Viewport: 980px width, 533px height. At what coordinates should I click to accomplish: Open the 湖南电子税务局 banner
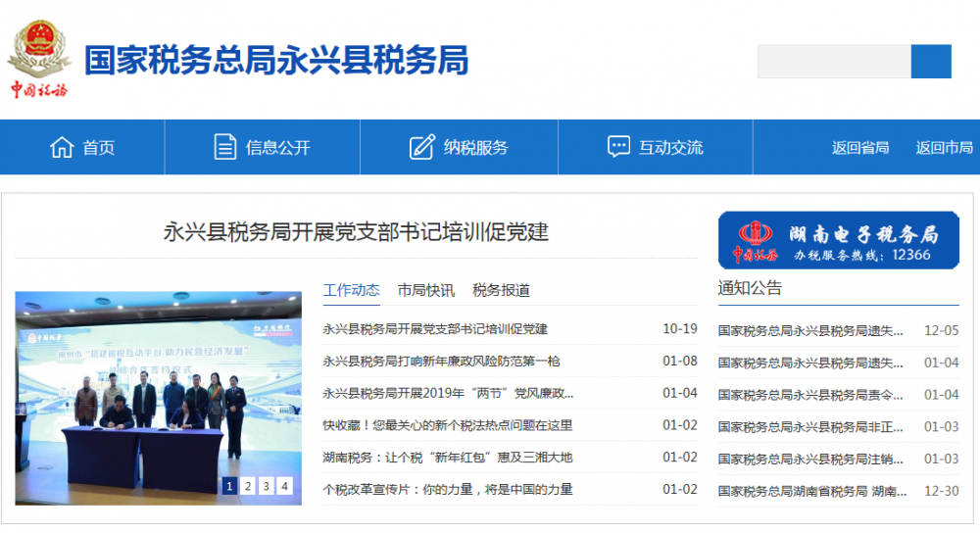click(838, 240)
